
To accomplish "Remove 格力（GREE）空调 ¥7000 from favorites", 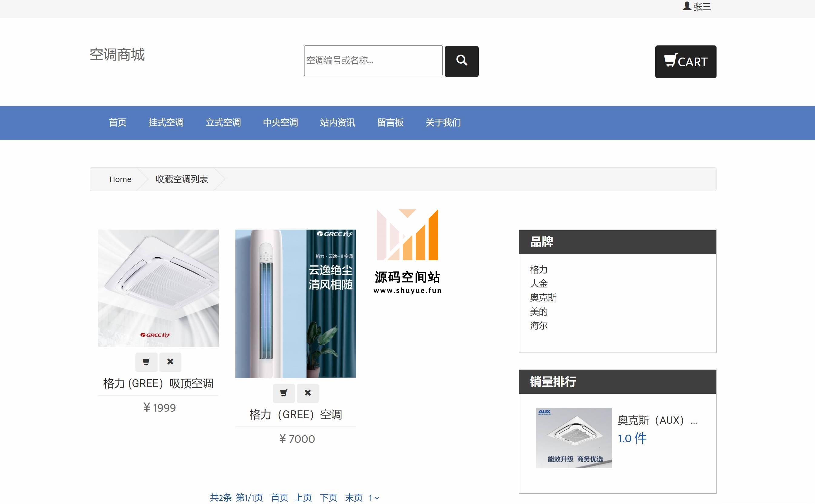I will [308, 393].
